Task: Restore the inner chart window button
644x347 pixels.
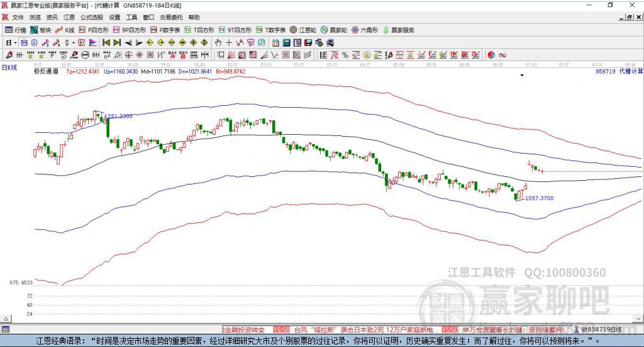Action: (630, 17)
